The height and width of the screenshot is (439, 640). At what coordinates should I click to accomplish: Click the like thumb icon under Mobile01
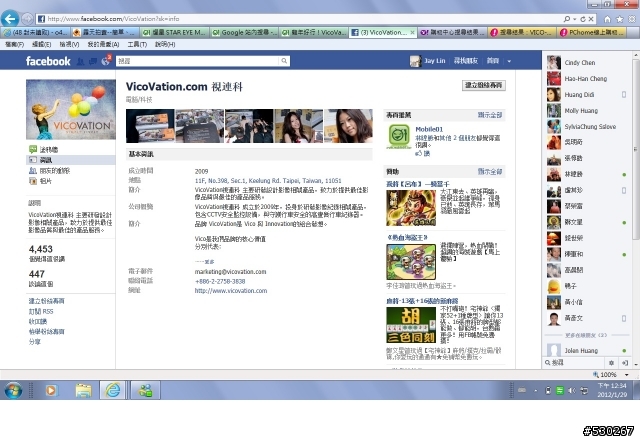(x=418, y=153)
